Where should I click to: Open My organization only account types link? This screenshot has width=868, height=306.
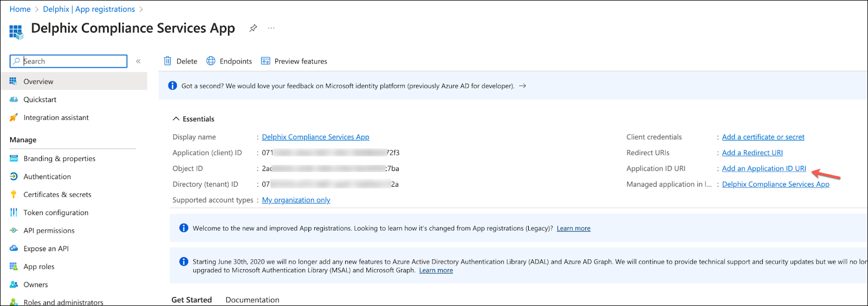pos(296,200)
